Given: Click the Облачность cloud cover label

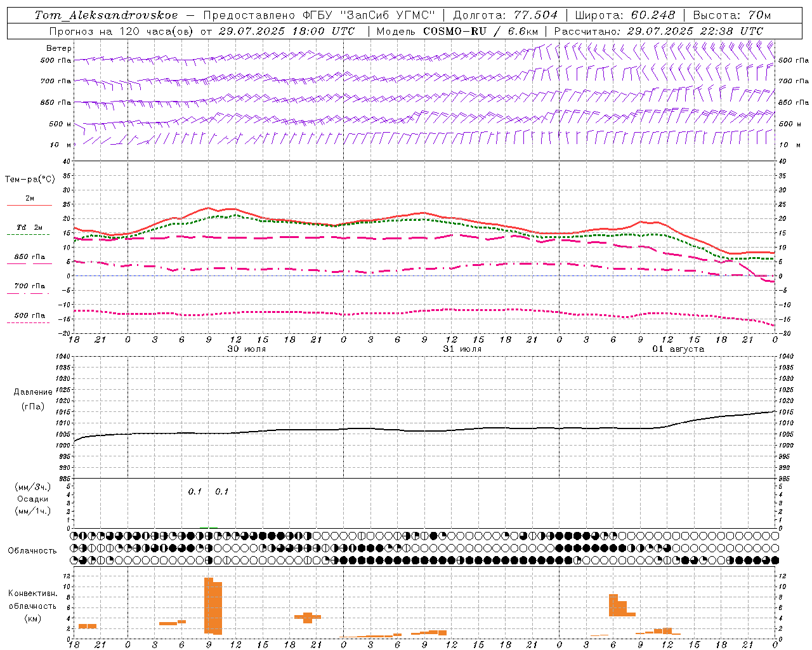Looking at the screenshot, I should click(32, 551).
